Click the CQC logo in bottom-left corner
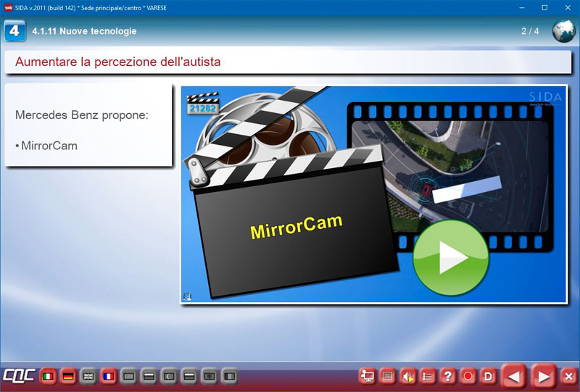The height and width of the screenshot is (392, 580). [17, 377]
